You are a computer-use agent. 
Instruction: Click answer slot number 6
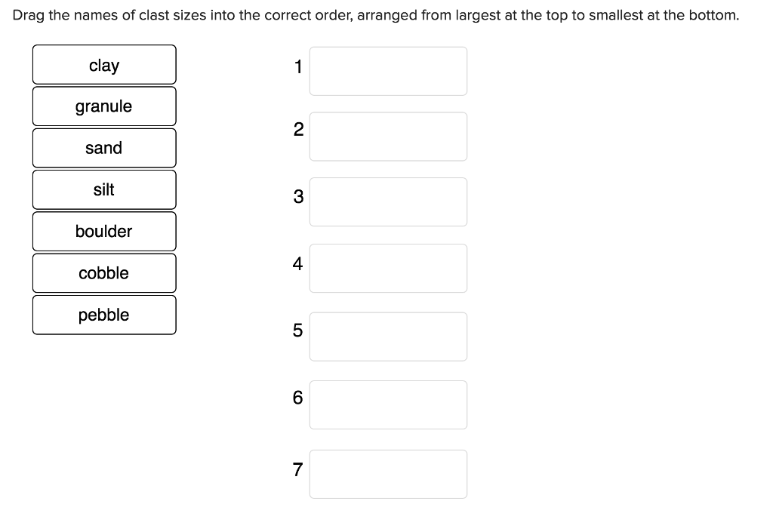388,404
